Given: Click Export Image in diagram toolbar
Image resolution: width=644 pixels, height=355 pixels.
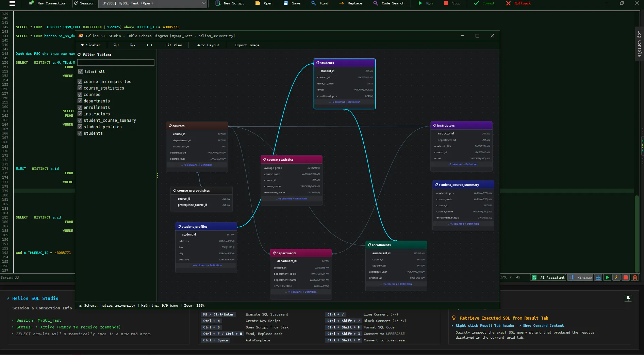Looking at the screenshot, I should coord(247,45).
